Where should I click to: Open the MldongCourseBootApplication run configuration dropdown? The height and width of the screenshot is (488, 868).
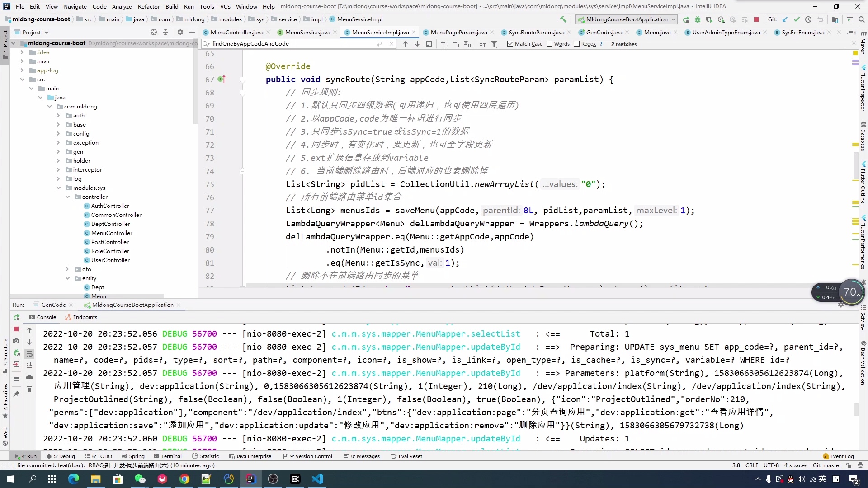pos(627,19)
